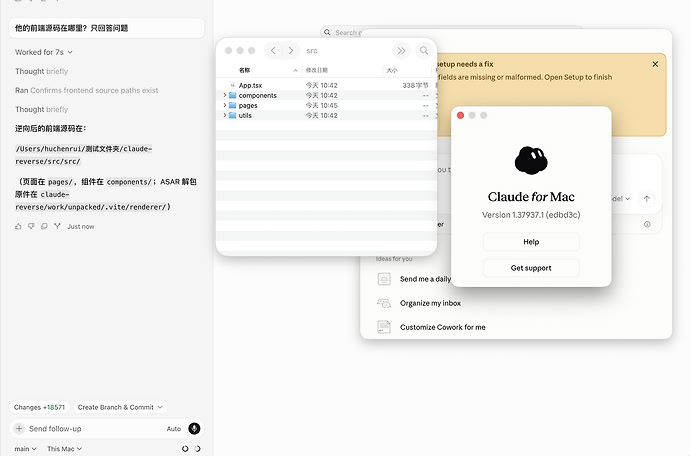The height and width of the screenshot is (456, 690).
Task: Click the Just now timestamp
Action: pos(81,226)
